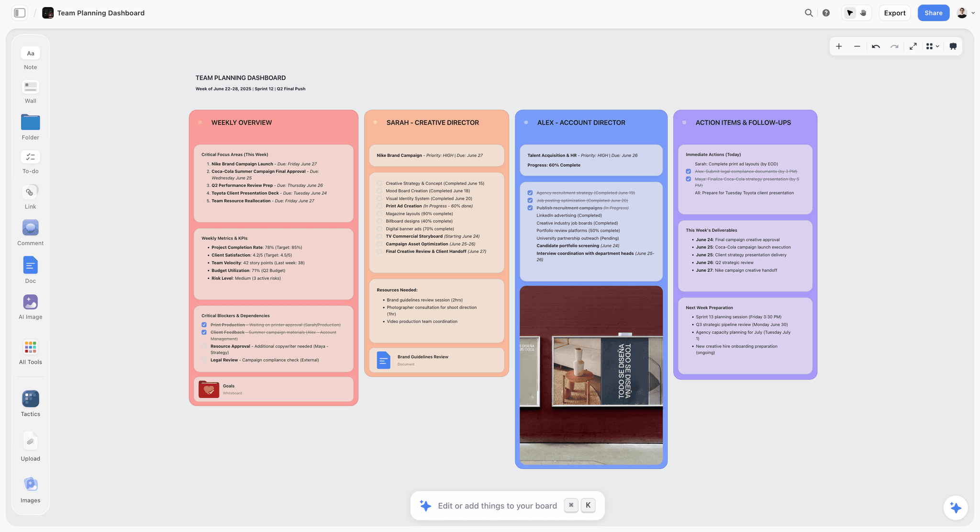Fit board to screen expand icon
980x532 pixels.
point(913,46)
